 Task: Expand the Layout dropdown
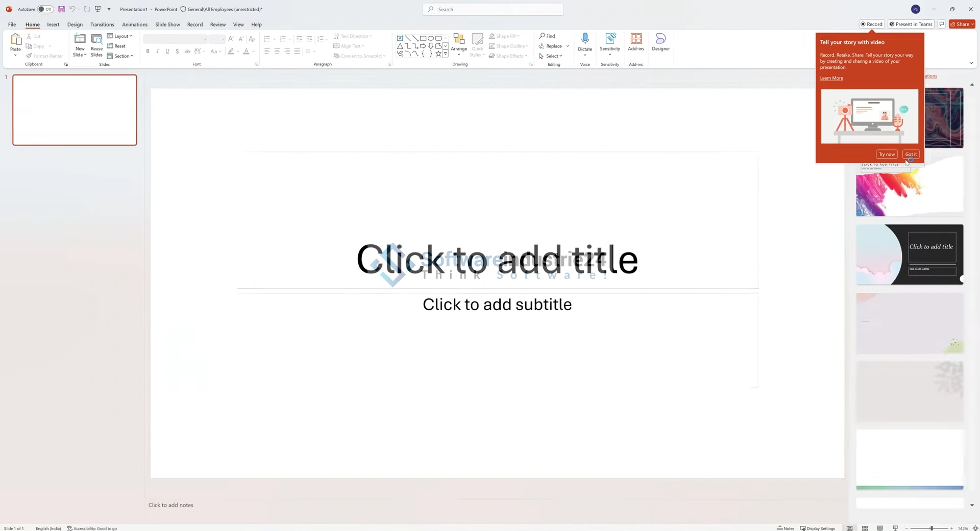tap(120, 36)
